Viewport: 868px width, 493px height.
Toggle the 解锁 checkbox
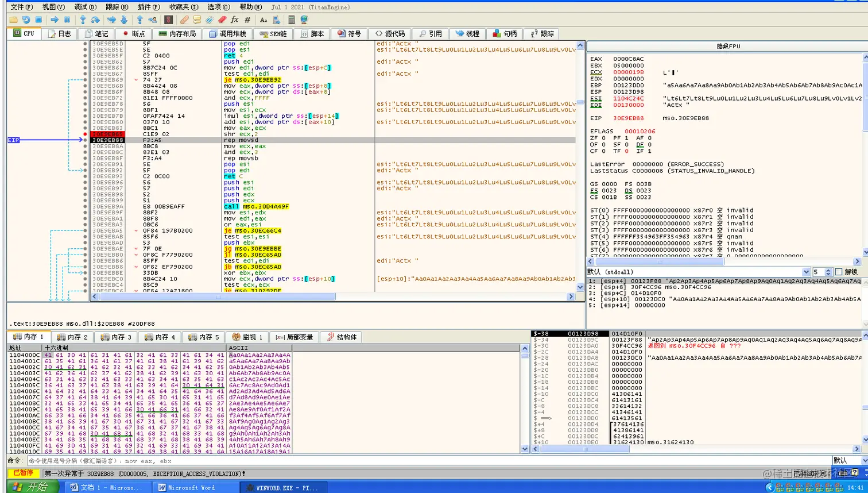click(x=839, y=272)
